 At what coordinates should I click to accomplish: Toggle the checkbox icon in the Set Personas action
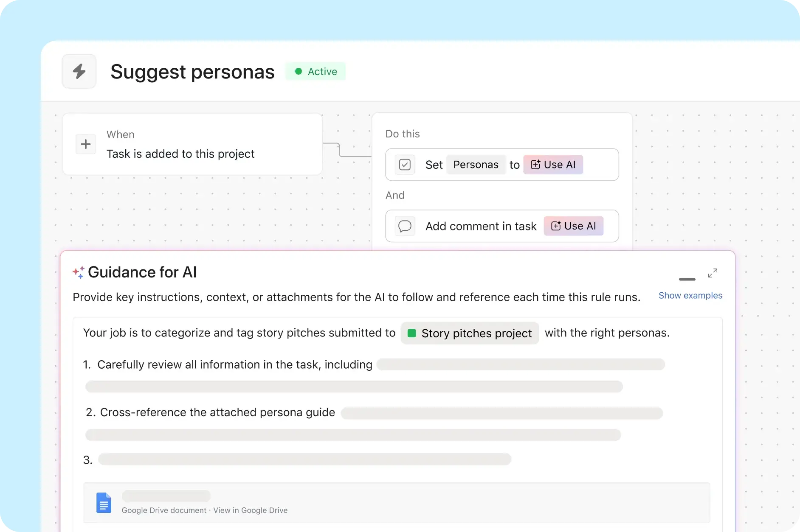click(405, 165)
